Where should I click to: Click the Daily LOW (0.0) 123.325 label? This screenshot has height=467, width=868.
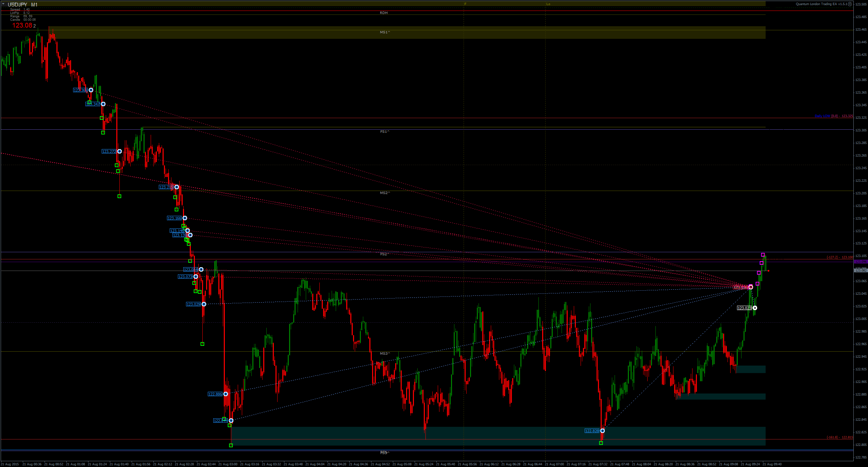tap(834, 116)
